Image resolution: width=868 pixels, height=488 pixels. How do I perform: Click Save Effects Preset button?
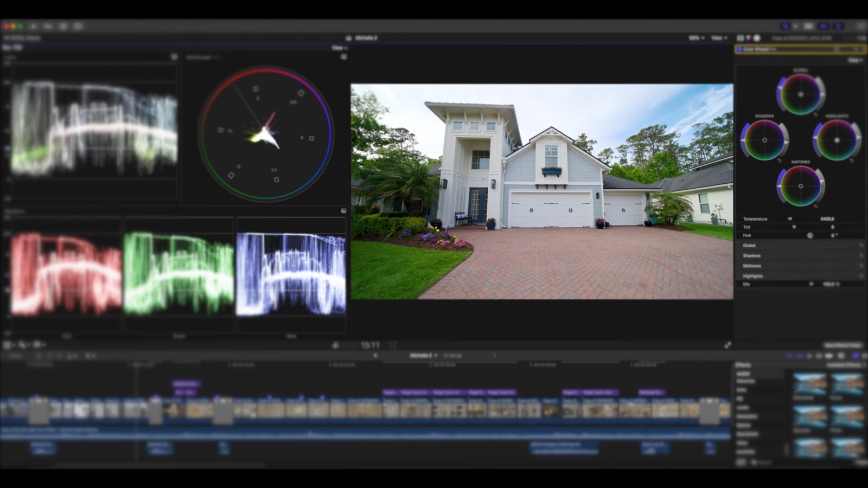coord(843,345)
